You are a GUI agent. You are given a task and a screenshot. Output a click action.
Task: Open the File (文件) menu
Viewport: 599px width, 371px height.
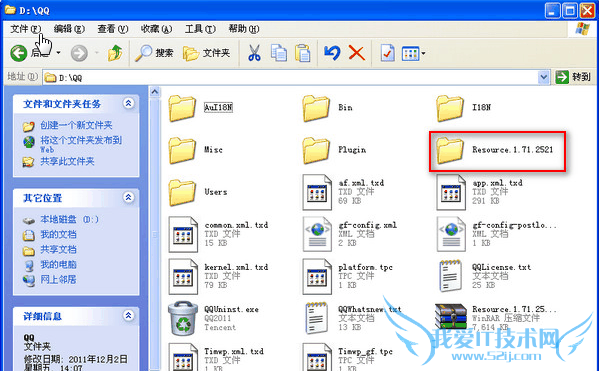coord(25,29)
